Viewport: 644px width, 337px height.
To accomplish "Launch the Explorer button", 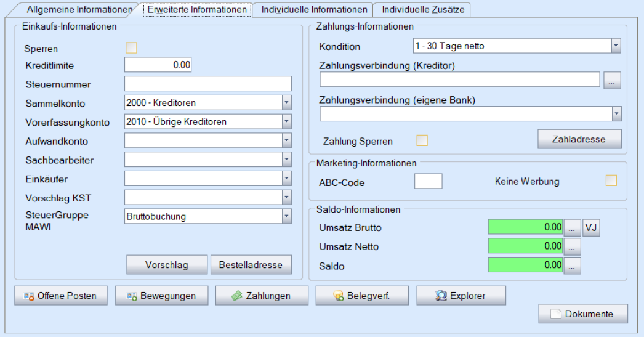I will [x=461, y=296].
